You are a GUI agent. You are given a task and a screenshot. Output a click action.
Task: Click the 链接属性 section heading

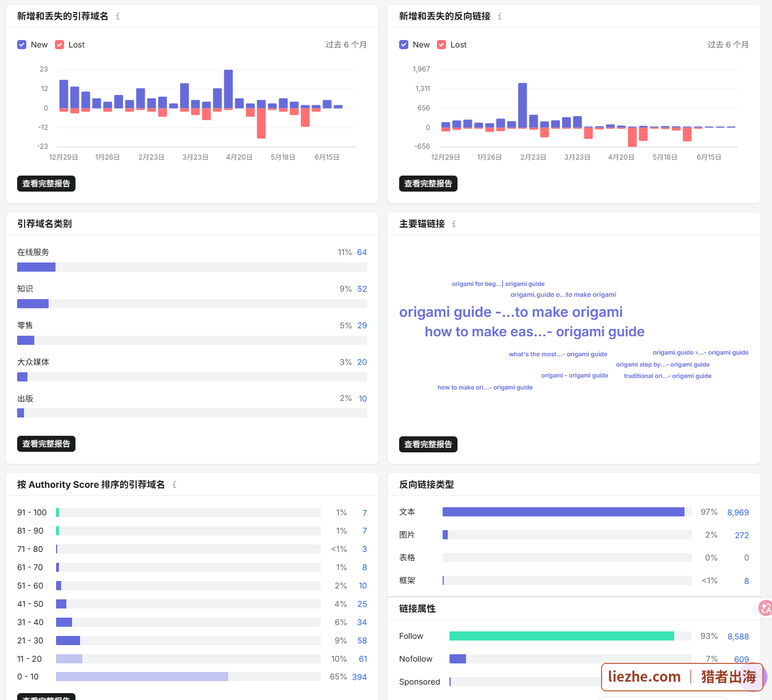tap(417, 608)
